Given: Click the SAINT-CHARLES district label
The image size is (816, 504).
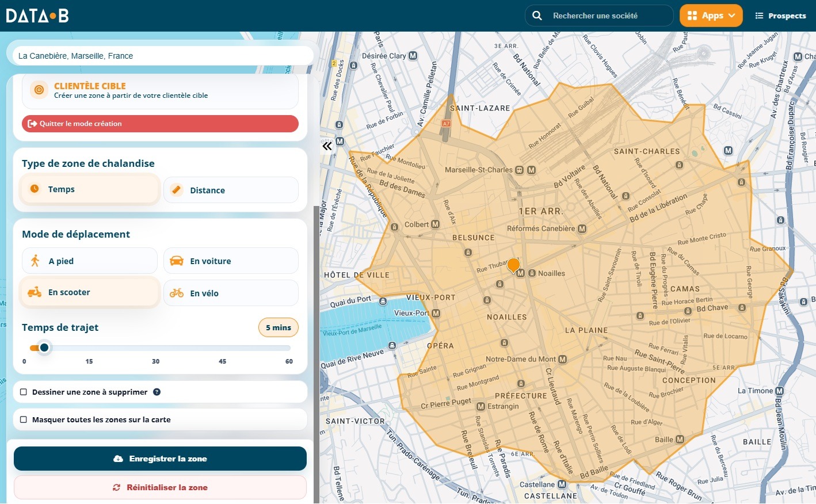Looking at the screenshot, I should pyautogui.click(x=647, y=151).
